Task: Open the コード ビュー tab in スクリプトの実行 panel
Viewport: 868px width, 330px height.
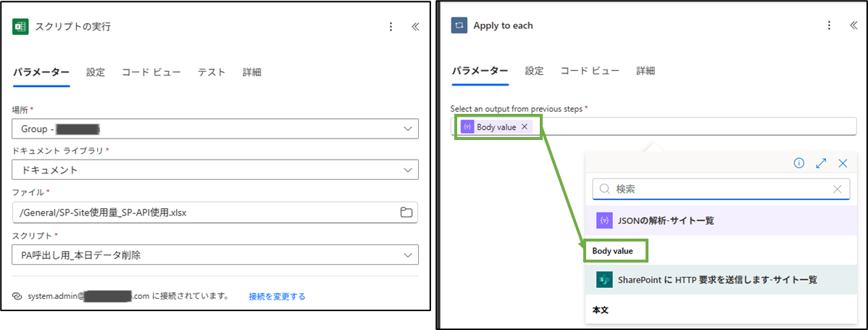Action: coord(151,72)
